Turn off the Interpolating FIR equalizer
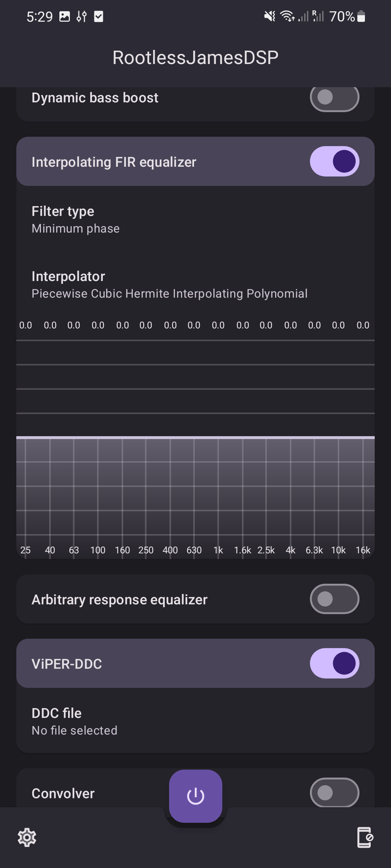Screen dimensions: 391x868 (x=334, y=161)
